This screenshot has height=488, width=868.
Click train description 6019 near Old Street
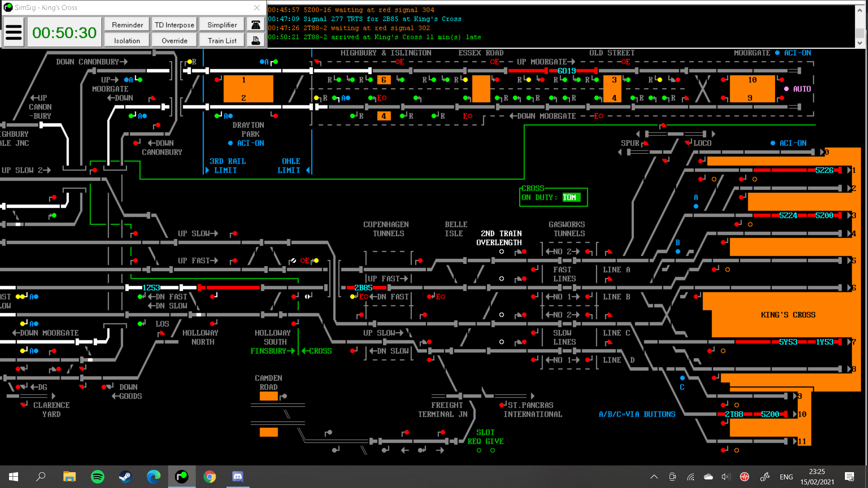pyautogui.click(x=566, y=71)
